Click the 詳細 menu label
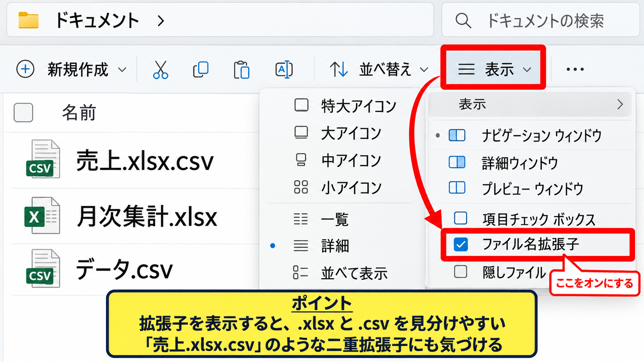This screenshot has height=362, width=644. (335, 245)
